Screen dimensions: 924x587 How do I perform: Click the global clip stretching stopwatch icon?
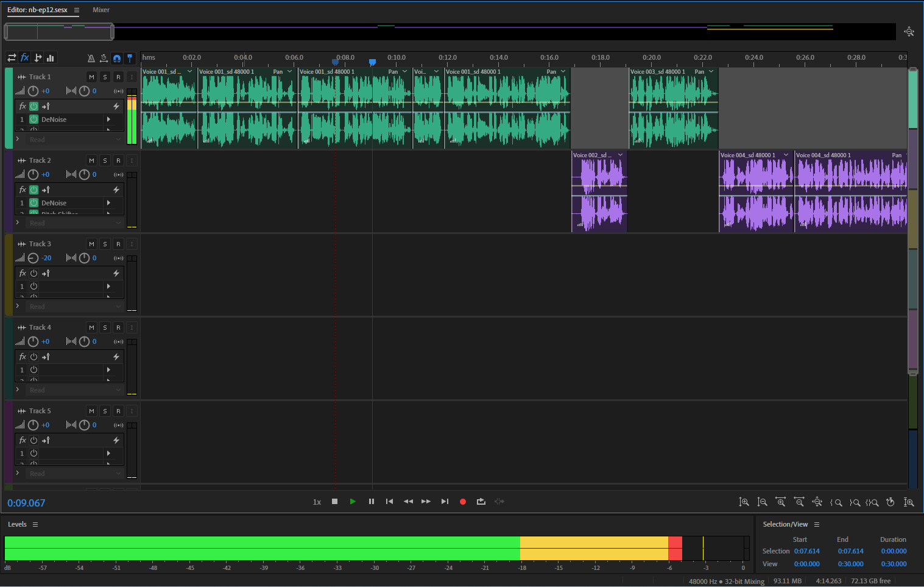pyautogui.click(x=104, y=59)
